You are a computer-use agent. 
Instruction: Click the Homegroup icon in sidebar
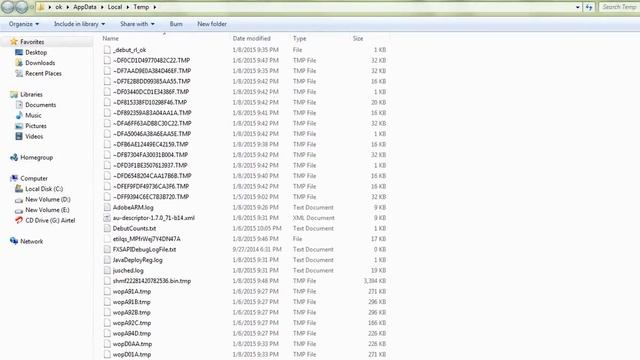click(x=14, y=158)
